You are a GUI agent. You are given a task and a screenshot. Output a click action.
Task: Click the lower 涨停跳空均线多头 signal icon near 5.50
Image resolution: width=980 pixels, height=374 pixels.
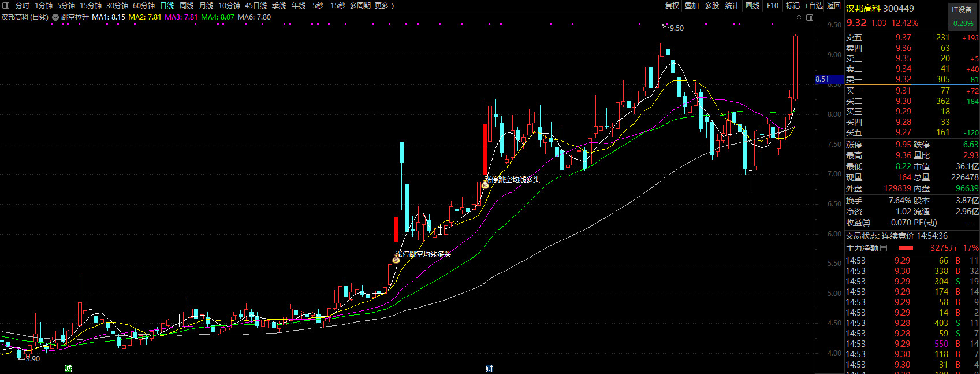tap(396, 260)
